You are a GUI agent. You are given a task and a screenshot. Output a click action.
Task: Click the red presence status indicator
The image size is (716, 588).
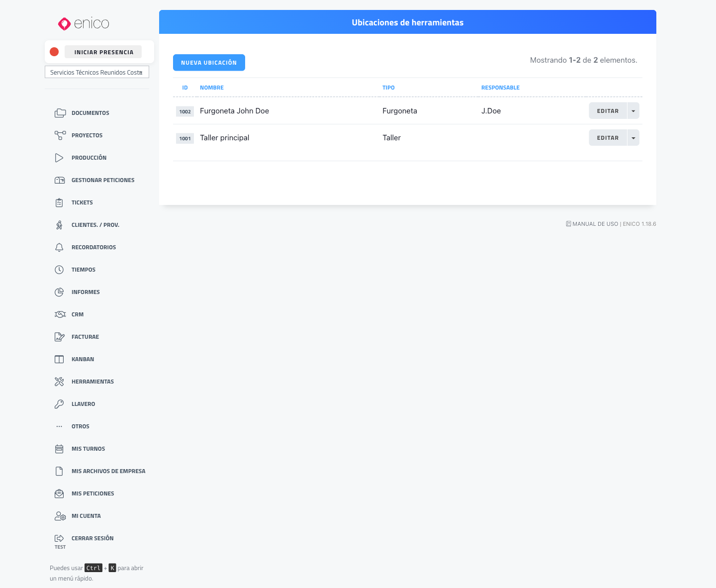(x=55, y=52)
